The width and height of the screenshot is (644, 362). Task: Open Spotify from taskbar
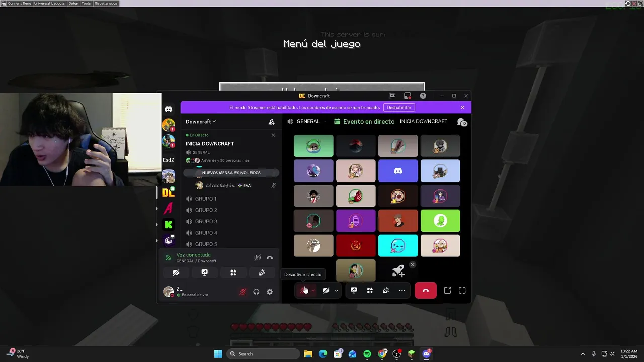(367, 354)
